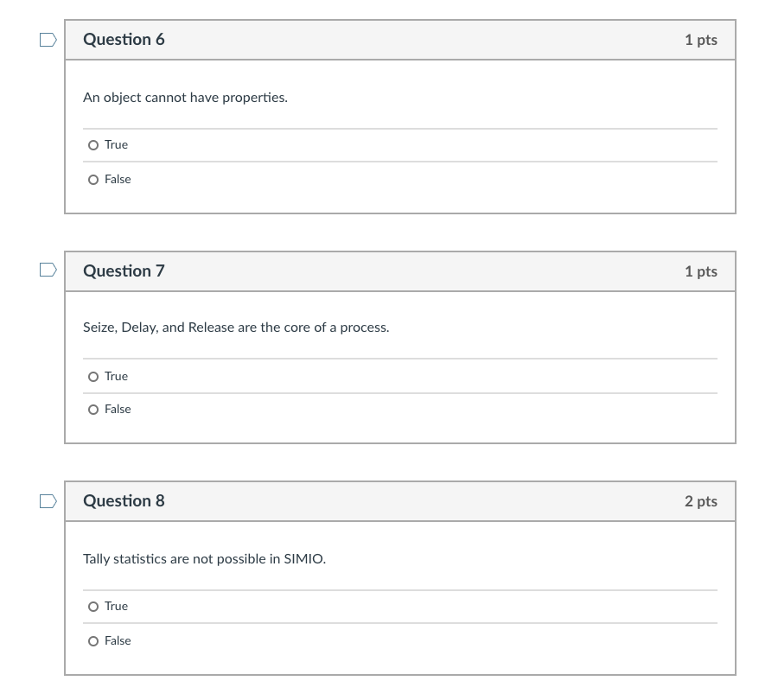Select False for Question 8
Screen dimensions: 759x700
[x=93, y=641]
